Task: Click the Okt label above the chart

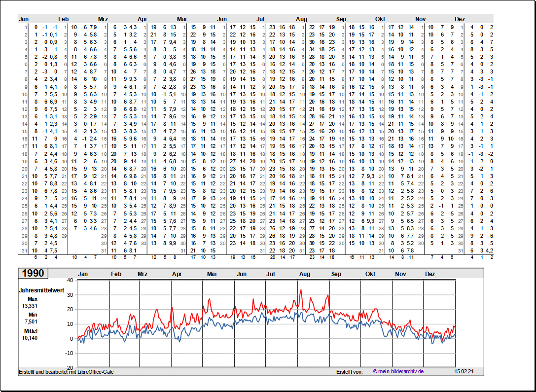Action: (370, 274)
